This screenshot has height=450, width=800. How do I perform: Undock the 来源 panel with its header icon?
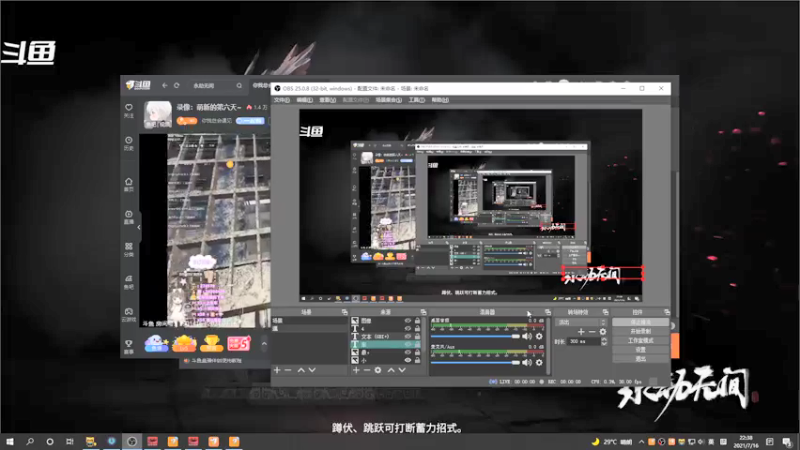pos(423,312)
